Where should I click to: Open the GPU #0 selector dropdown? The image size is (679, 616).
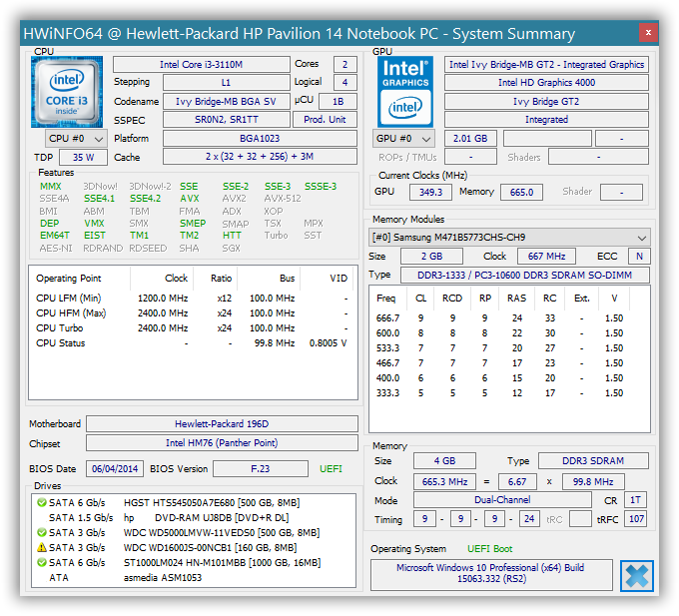403,139
